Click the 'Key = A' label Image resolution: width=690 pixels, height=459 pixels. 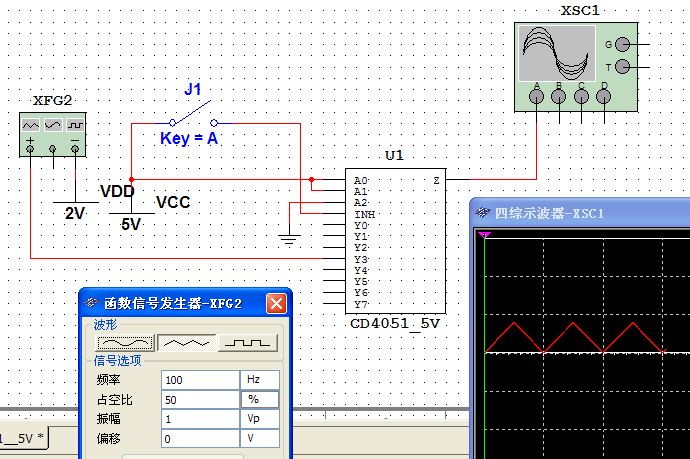coord(189,139)
